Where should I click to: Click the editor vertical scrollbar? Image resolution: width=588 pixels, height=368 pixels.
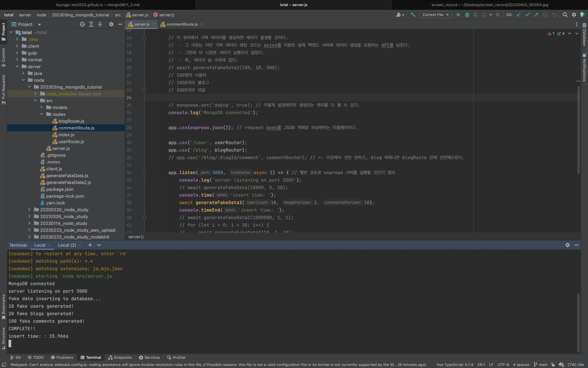[579, 130]
